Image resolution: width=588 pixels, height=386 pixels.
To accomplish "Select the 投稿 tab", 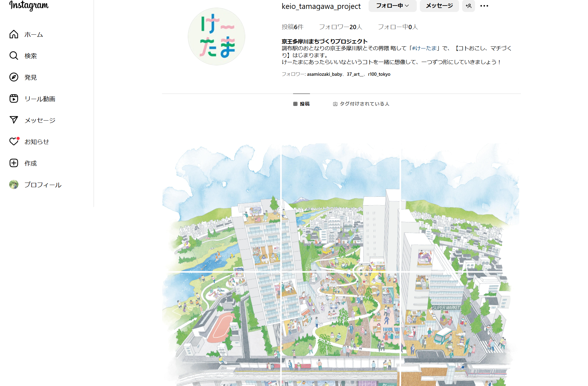I will (301, 104).
